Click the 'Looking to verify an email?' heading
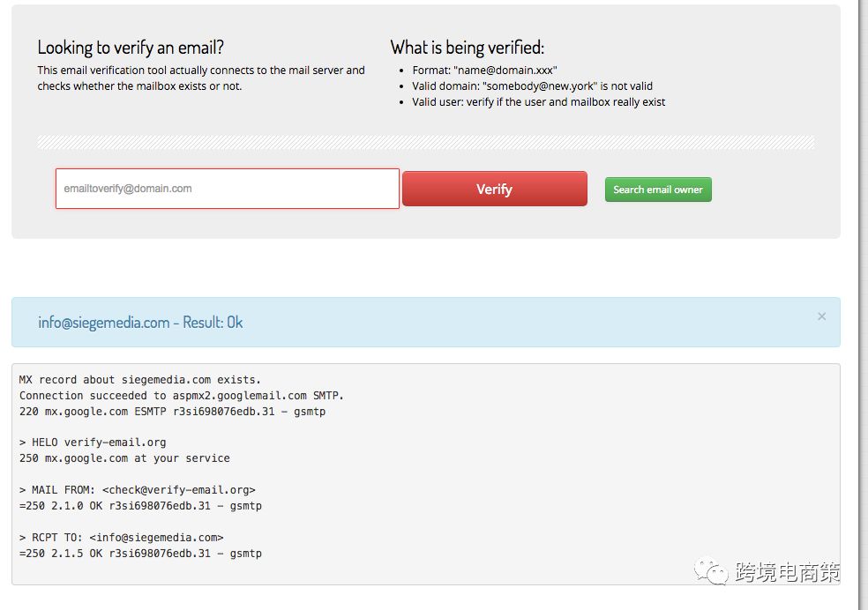The image size is (868, 610). [x=131, y=48]
